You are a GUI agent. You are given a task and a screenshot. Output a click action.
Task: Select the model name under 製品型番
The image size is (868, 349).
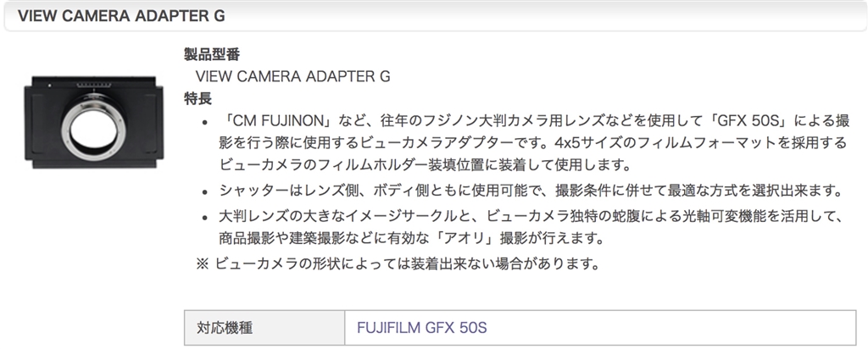coord(292,76)
